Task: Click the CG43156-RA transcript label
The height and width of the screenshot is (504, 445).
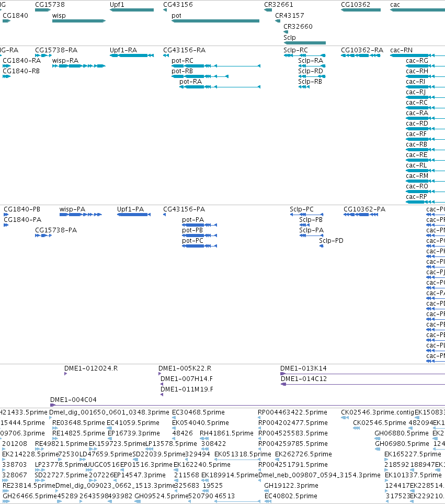Action: pyautogui.click(x=184, y=50)
